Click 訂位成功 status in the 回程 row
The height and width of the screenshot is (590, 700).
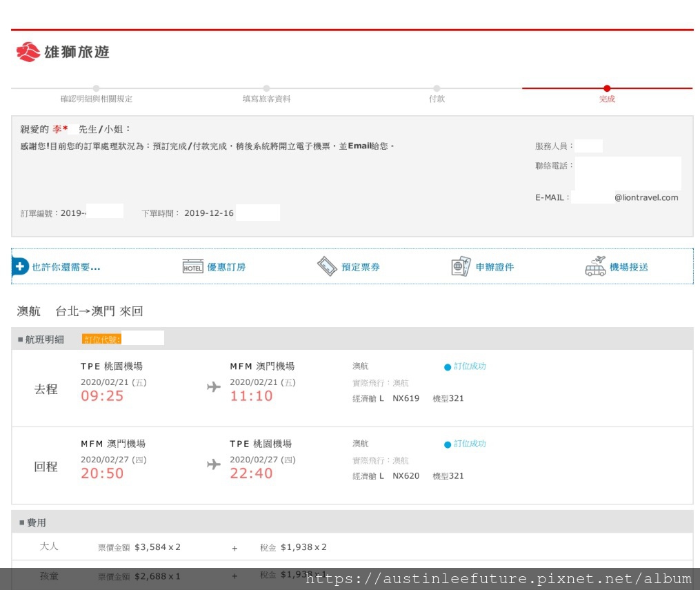pos(470,444)
